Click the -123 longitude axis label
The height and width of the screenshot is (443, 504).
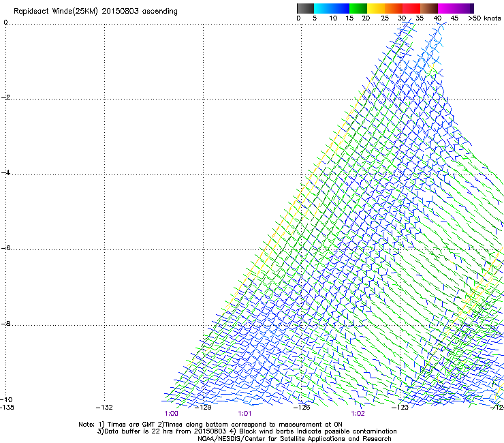click(x=400, y=408)
